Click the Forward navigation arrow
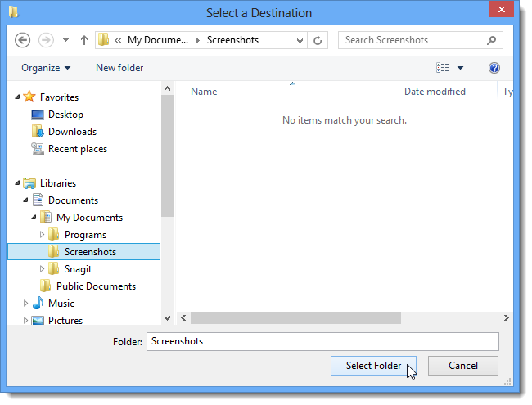Viewport: 532px width, 405px height. 46,40
